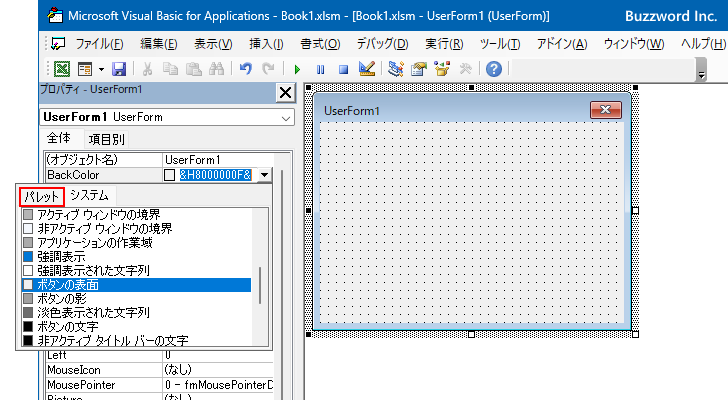Open the 挿入(I) menu
Image resolution: width=728 pixels, height=400 pixels.
266,44
